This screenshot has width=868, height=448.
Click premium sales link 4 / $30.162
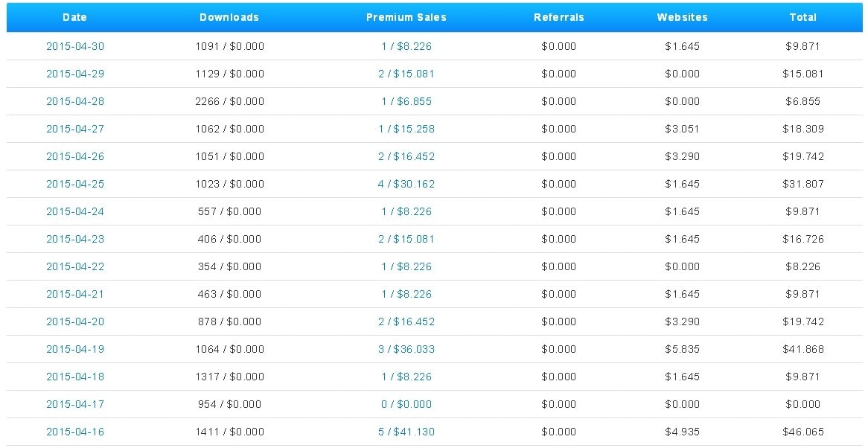pos(406,184)
